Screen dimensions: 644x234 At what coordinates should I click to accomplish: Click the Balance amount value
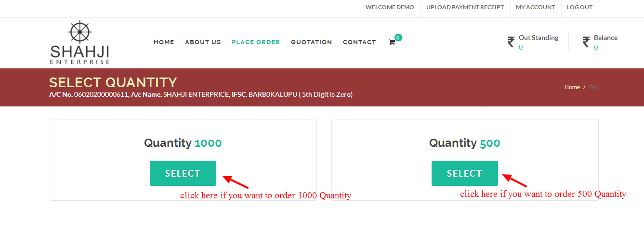click(x=596, y=47)
